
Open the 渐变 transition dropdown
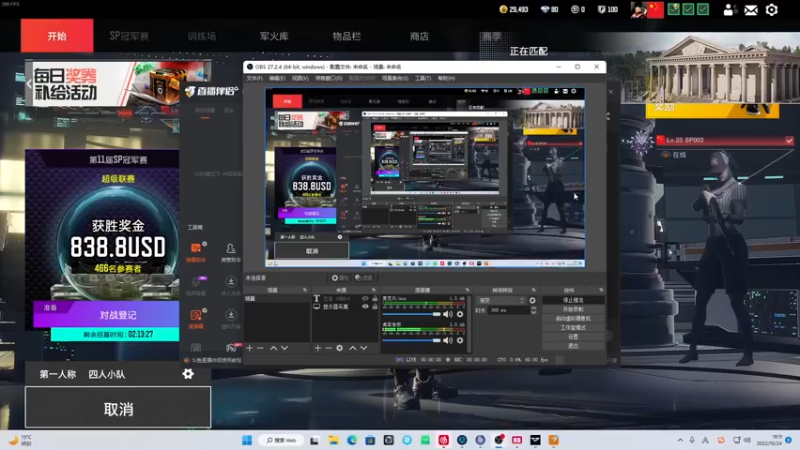click(501, 301)
